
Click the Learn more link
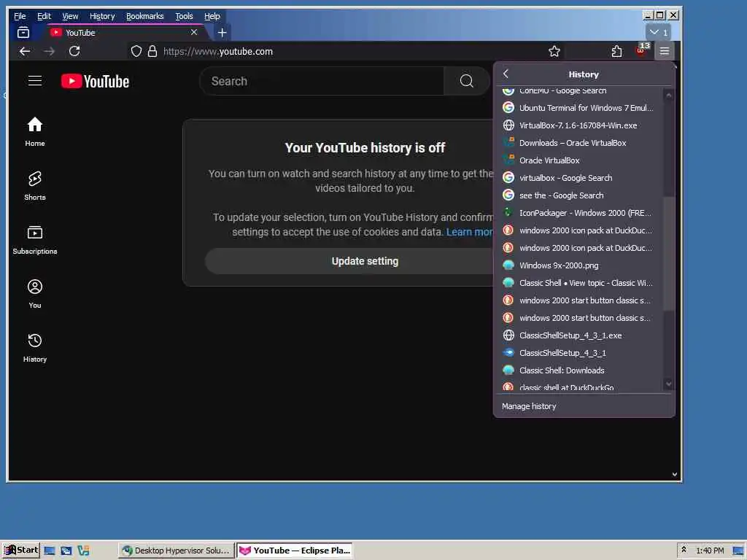pos(470,232)
